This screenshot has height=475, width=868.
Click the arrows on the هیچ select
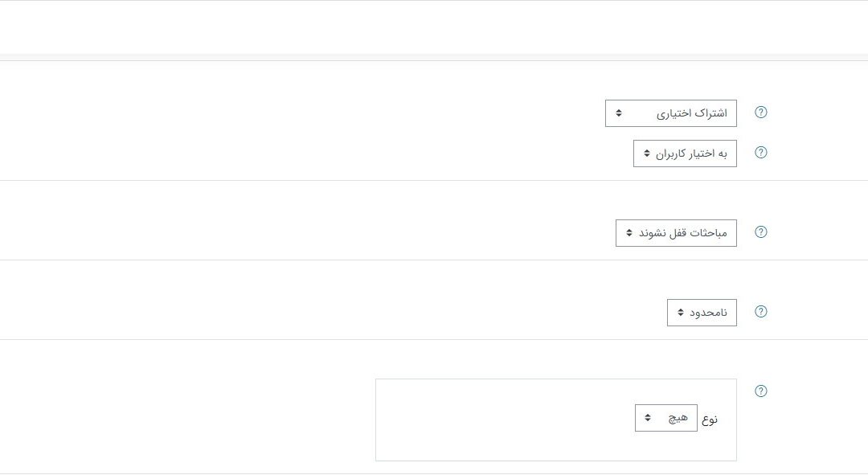648,418
